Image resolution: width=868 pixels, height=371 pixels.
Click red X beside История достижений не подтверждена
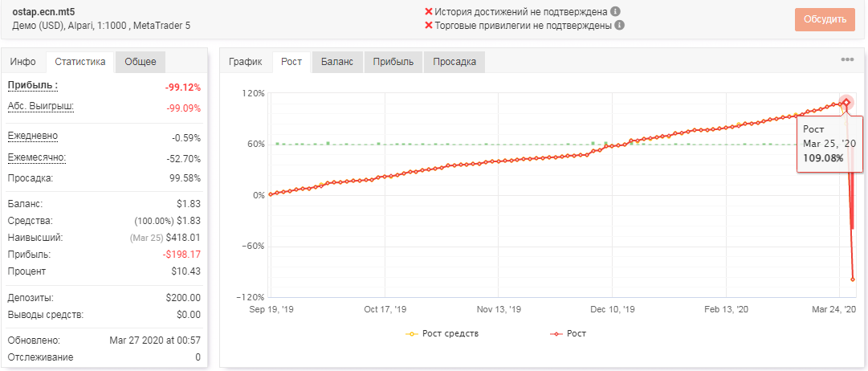[429, 11]
